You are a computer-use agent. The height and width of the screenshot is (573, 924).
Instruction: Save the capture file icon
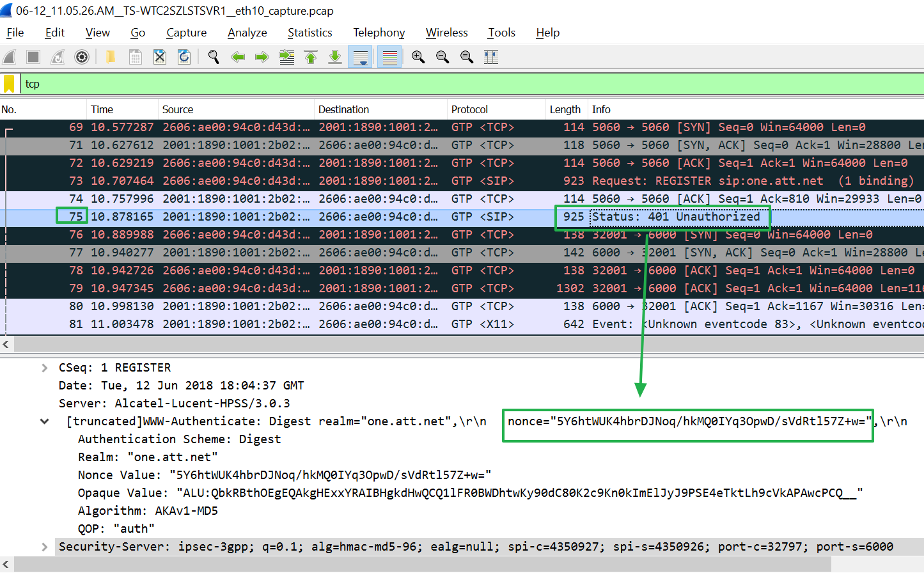tap(136, 57)
